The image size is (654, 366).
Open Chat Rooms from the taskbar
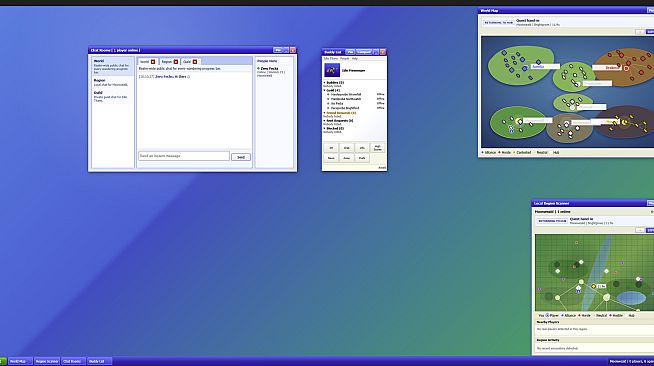pyautogui.click(x=73, y=361)
